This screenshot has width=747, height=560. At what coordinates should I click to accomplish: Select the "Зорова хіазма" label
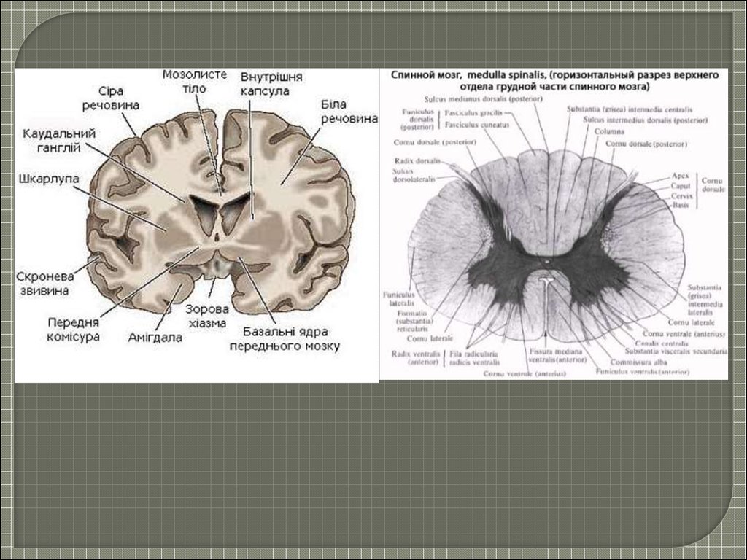coord(206,316)
